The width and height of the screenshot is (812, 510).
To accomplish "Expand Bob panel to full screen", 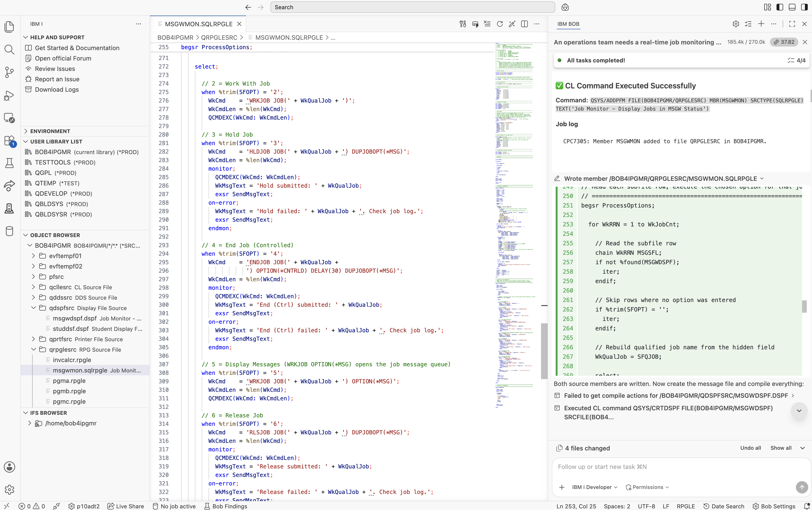I will click(792, 24).
